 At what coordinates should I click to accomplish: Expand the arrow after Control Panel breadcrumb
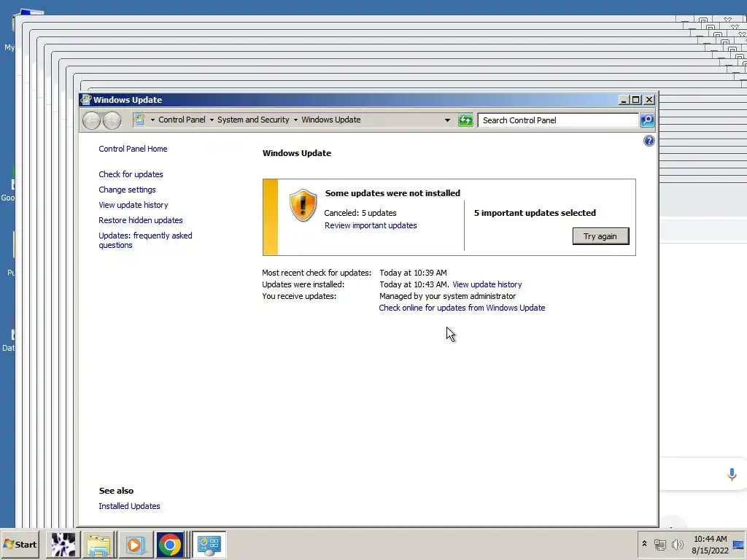tap(212, 120)
